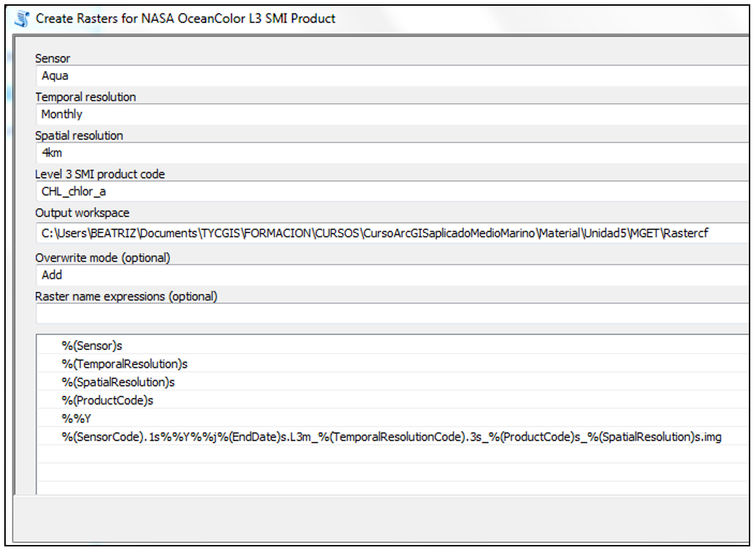Click the "Raster name expressions (optional)" label
This screenshot has height=550, width=756.
coord(126,296)
